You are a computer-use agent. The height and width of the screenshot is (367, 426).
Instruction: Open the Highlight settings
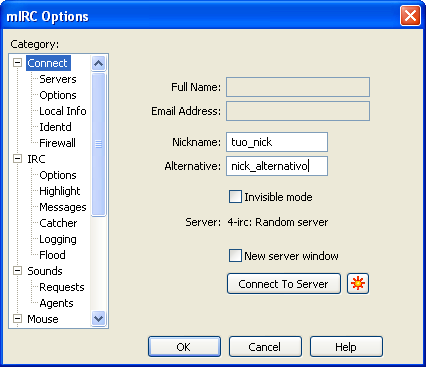pos(60,191)
